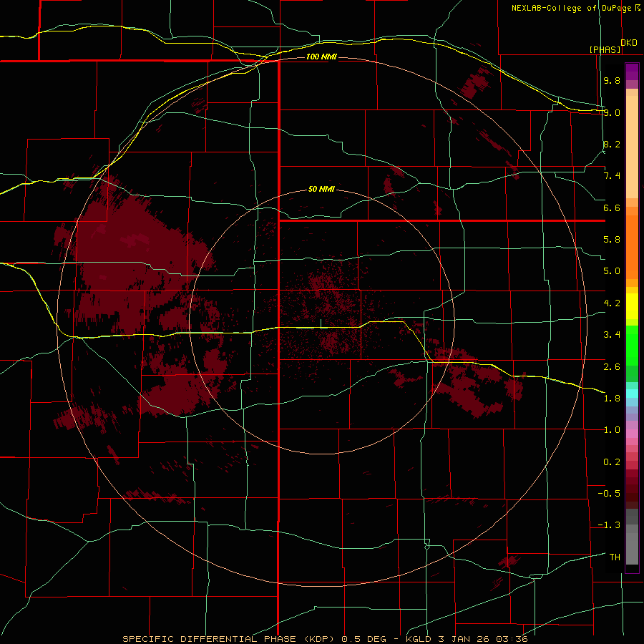Select the 6.6 scale label

click(x=612, y=208)
